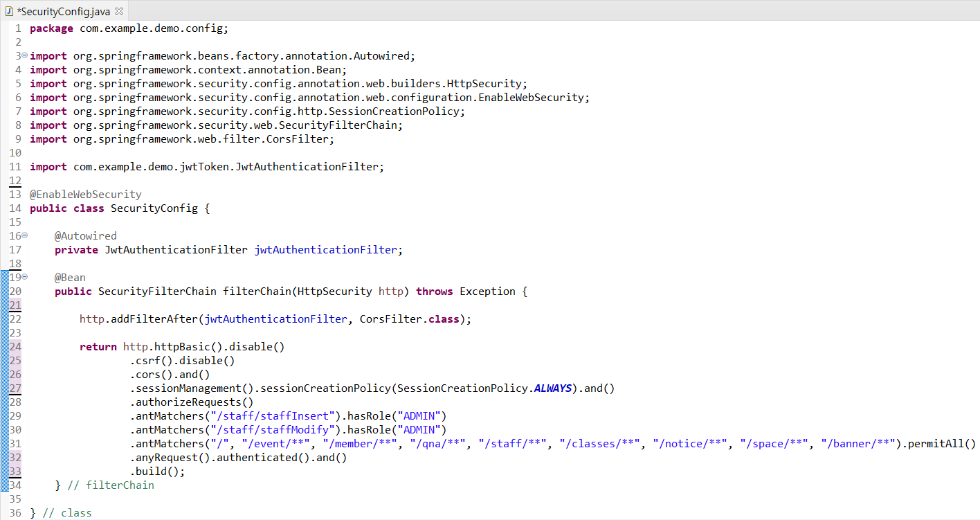The image size is (980, 520).
Task: Click .authorizeRequests() on line 28
Action: (x=192, y=402)
